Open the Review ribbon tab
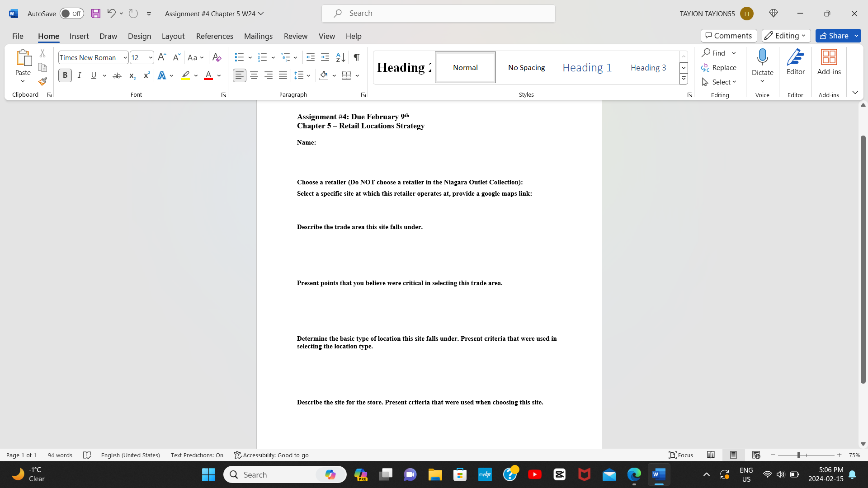Viewport: 868px width, 488px height. point(296,36)
